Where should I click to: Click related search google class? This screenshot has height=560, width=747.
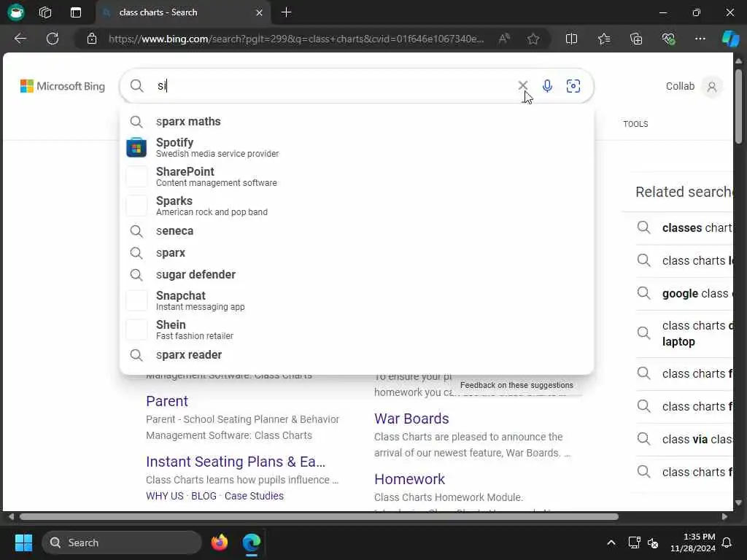685,293
